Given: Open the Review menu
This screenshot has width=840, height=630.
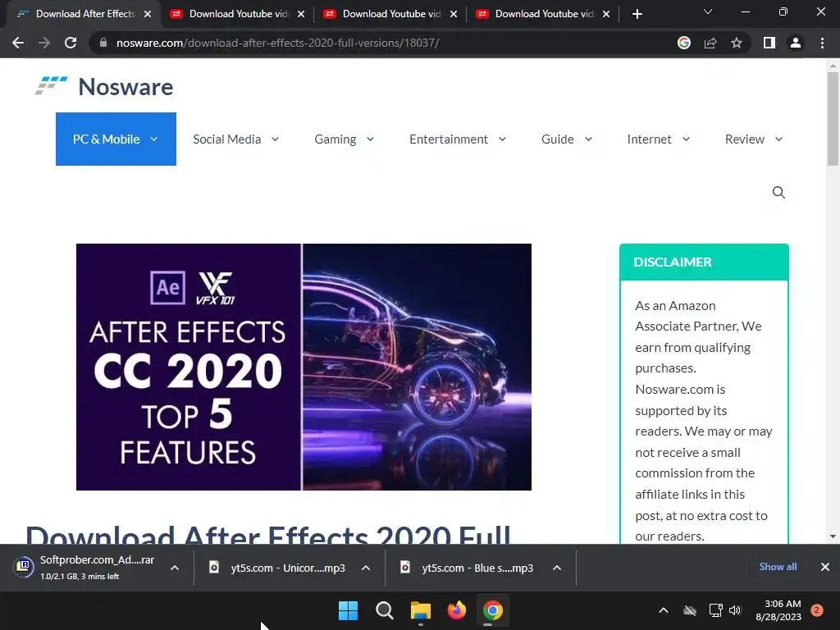Looking at the screenshot, I should point(754,139).
